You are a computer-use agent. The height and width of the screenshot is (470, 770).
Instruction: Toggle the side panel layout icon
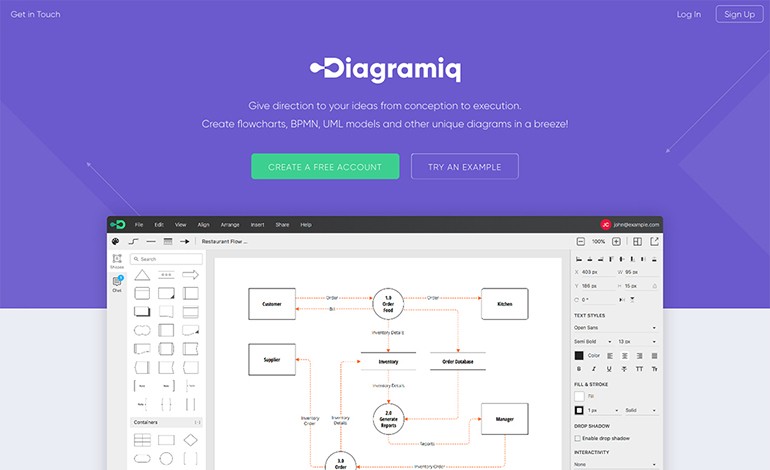point(637,241)
